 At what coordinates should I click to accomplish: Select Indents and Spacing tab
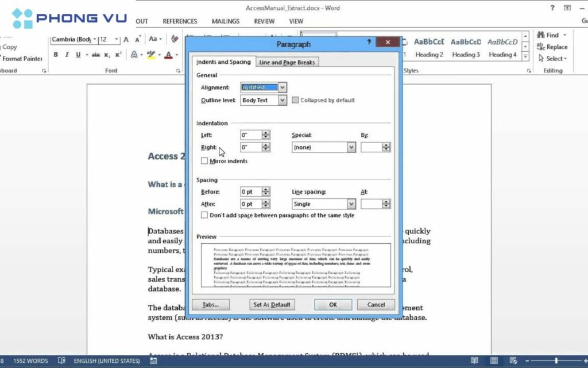coord(223,62)
